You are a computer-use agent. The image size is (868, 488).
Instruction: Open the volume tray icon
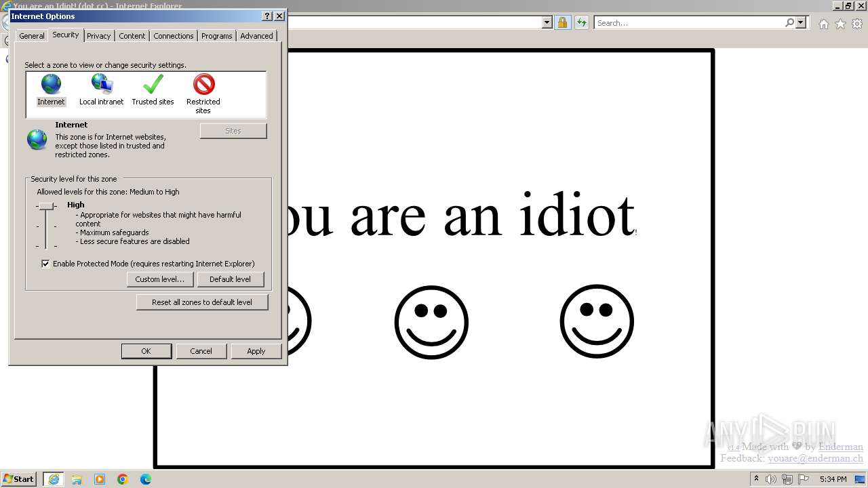pyautogui.click(x=771, y=479)
